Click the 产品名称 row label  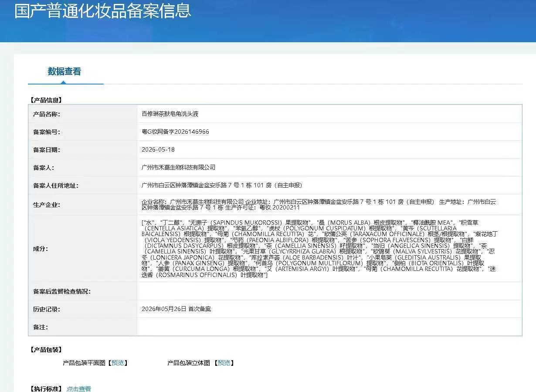(47, 114)
